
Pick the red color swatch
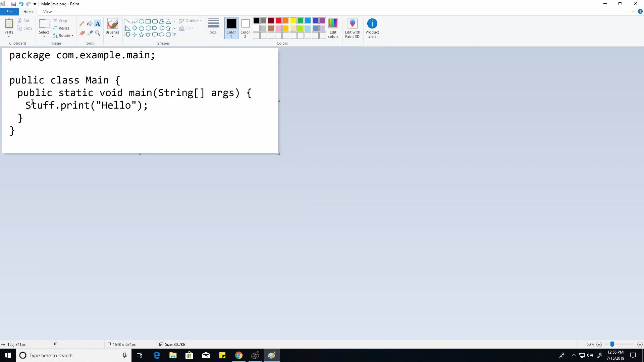[x=278, y=20]
